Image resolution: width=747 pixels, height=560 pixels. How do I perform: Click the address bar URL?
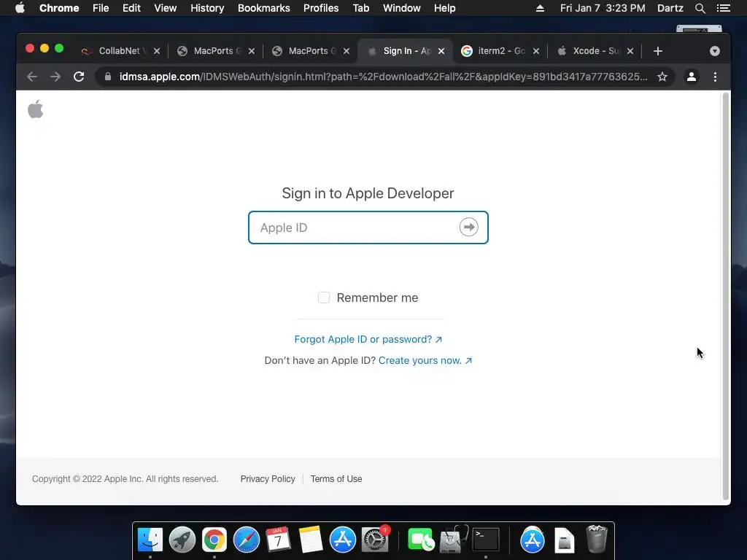tap(383, 77)
